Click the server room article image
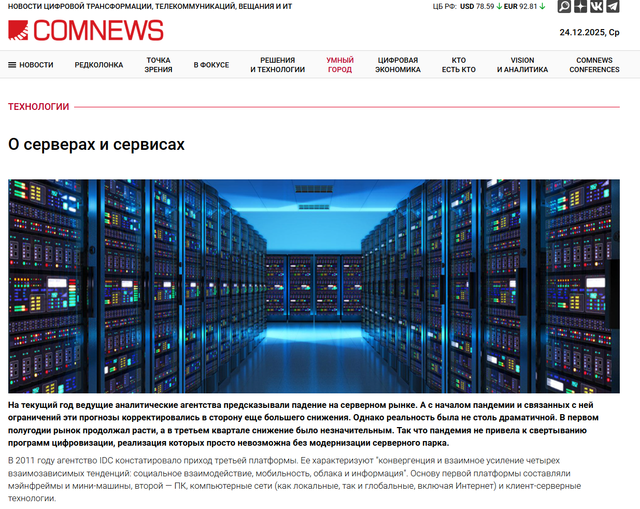Screen dimensions: 640x509 tap(314, 286)
